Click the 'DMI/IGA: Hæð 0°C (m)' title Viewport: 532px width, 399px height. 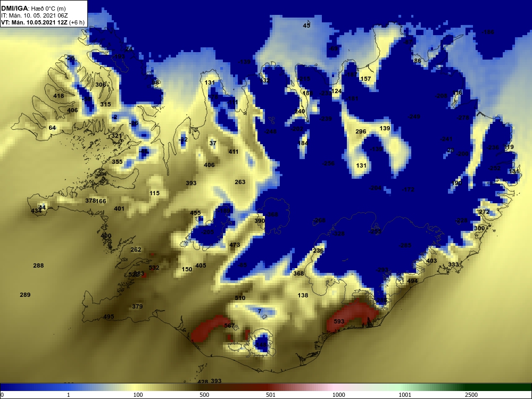tap(34, 8)
